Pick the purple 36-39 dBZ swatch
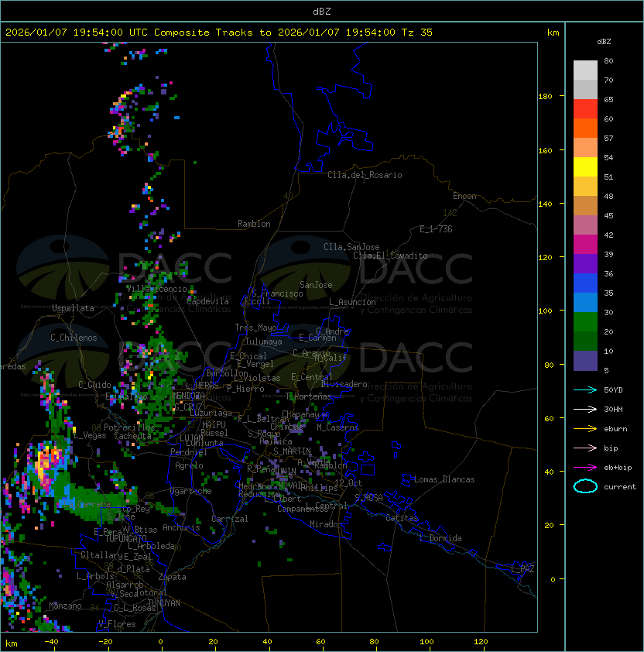This screenshot has width=644, height=652. pos(585,263)
